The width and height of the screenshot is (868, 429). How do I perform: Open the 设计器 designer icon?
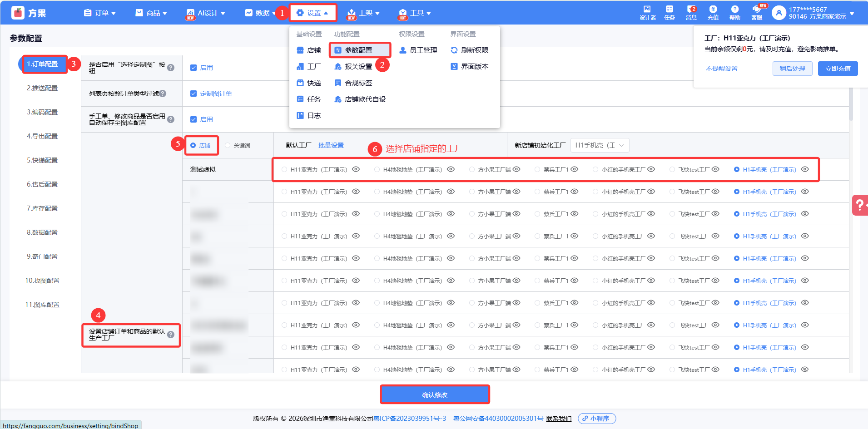click(647, 12)
